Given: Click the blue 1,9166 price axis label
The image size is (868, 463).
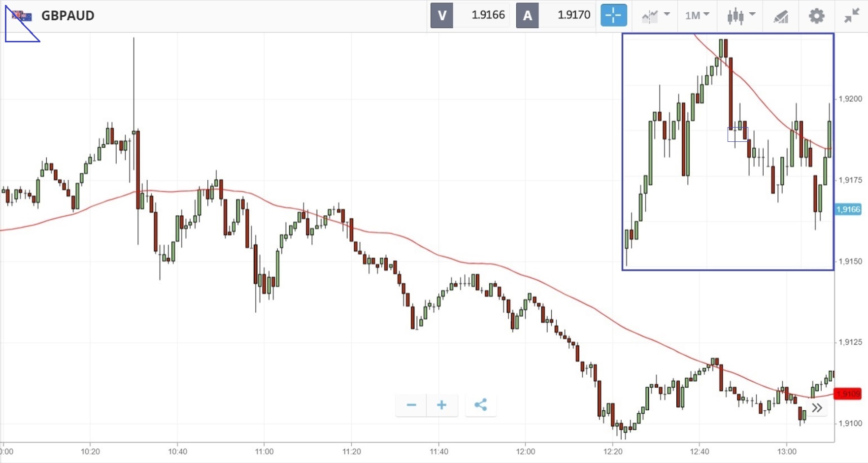Looking at the screenshot, I should point(848,209).
